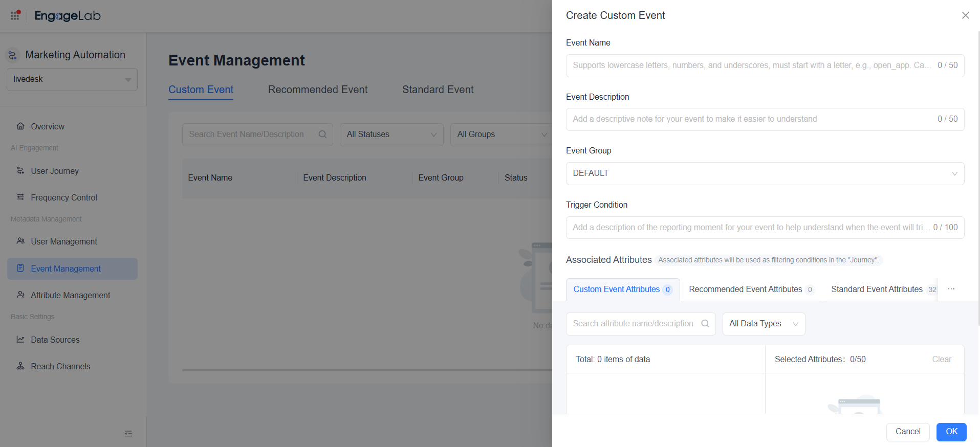This screenshot has width=980, height=447.
Task: Click the Frequency Control icon
Action: point(20,197)
